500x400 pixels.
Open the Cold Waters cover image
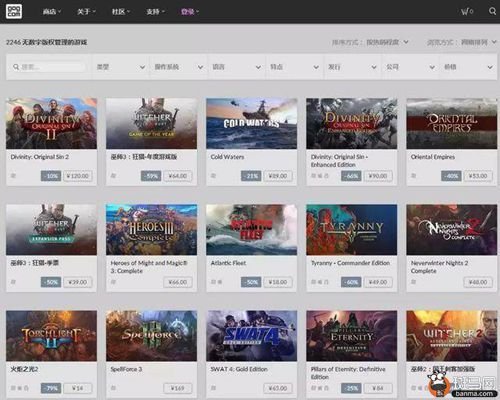(252, 123)
